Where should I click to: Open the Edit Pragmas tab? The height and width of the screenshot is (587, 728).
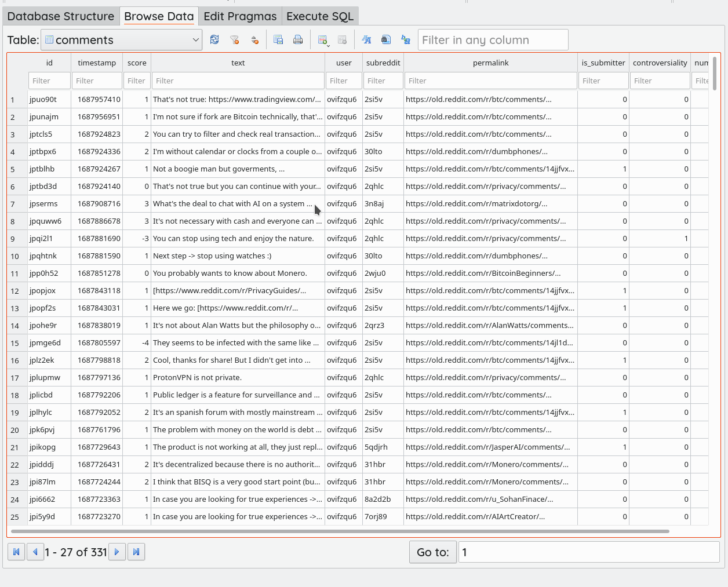click(x=240, y=16)
